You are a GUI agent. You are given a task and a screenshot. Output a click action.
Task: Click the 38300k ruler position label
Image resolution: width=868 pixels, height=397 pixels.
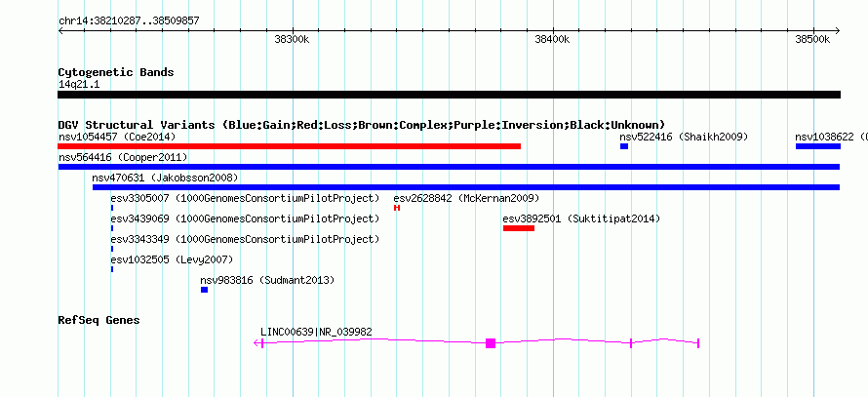click(292, 39)
